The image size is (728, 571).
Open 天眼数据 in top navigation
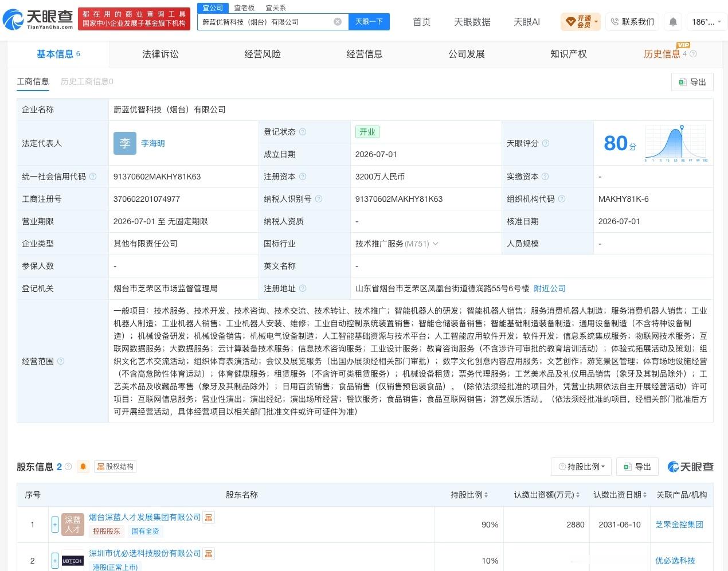[x=472, y=22]
